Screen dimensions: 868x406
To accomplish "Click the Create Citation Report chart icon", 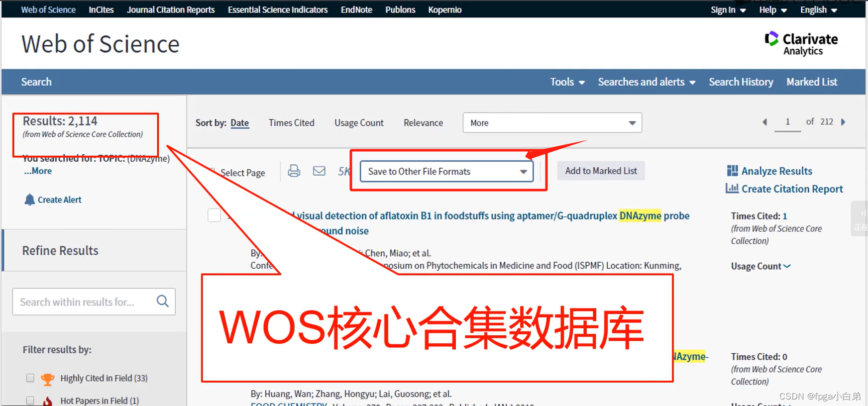I will pyautogui.click(x=732, y=189).
